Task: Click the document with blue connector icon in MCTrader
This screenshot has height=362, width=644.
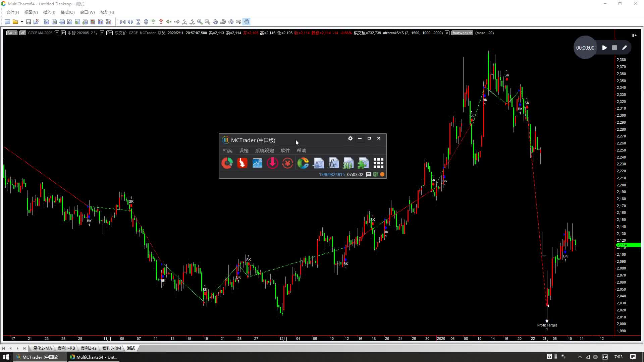Action: click(318, 163)
